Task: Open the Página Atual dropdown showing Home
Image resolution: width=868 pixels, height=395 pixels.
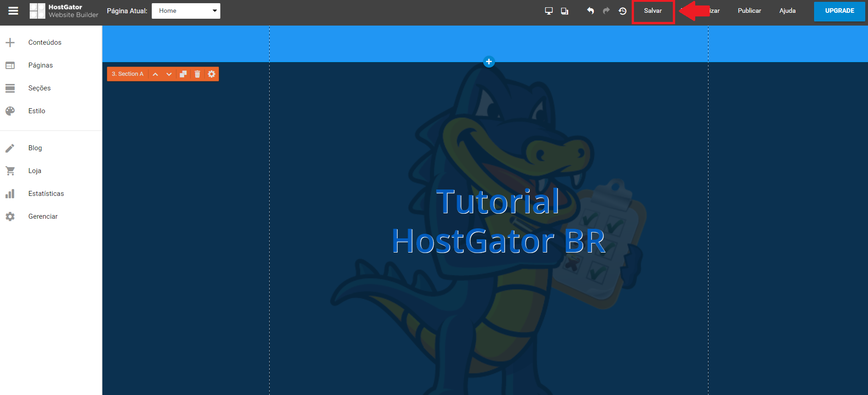Action: pos(186,11)
